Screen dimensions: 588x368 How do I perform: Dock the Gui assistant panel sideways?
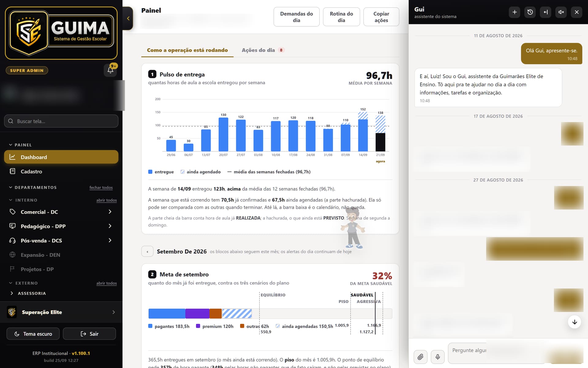coord(545,12)
